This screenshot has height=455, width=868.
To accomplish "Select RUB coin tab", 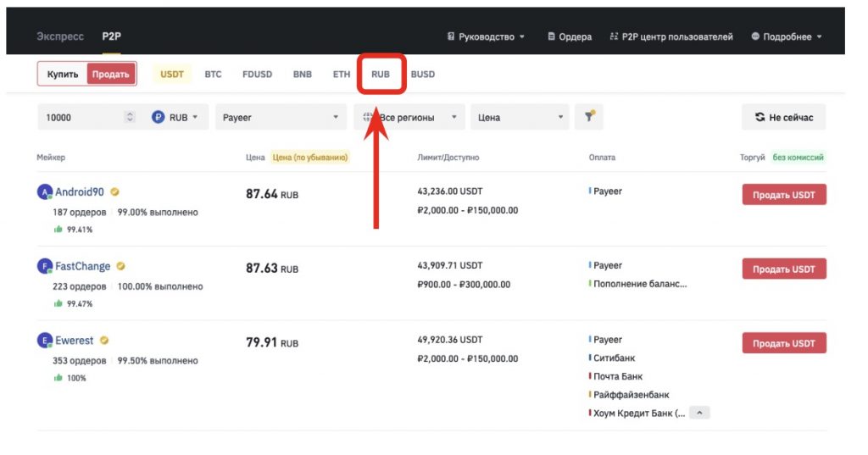I will (x=381, y=75).
